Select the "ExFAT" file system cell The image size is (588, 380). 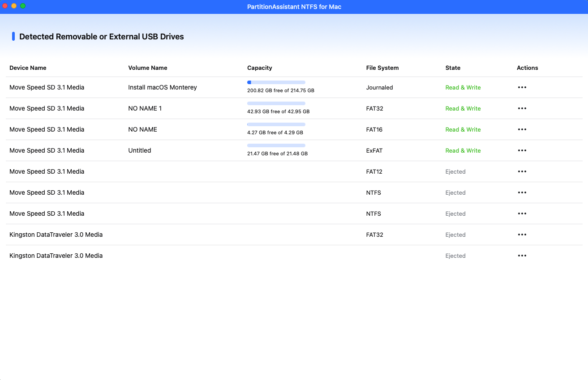click(374, 150)
